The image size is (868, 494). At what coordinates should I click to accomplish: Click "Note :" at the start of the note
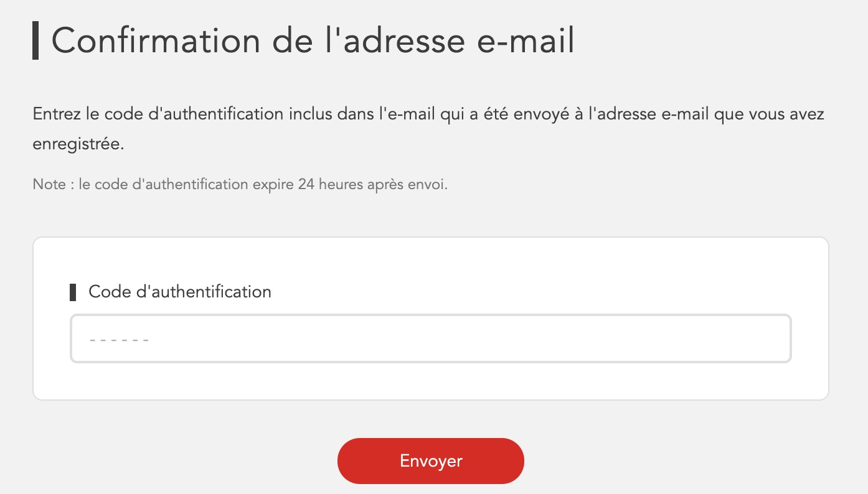tap(54, 185)
